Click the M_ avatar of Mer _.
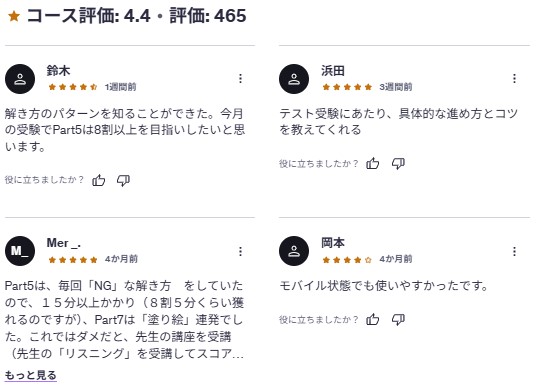Screen dimensions: 538x390 (x=20, y=251)
